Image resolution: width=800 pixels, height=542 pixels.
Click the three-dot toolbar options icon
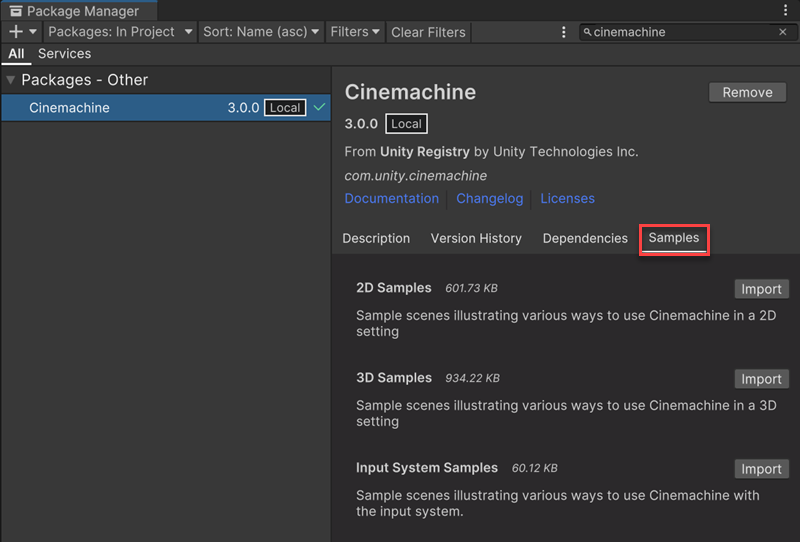tap(564, 32)
